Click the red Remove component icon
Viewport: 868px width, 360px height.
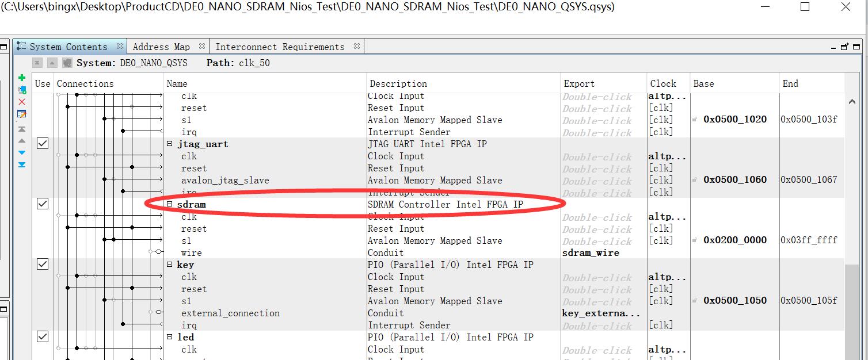22,101
